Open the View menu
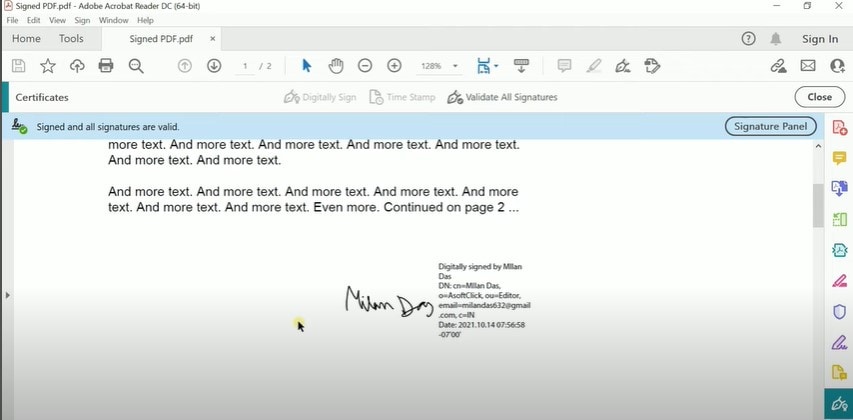 coord(57,20)
